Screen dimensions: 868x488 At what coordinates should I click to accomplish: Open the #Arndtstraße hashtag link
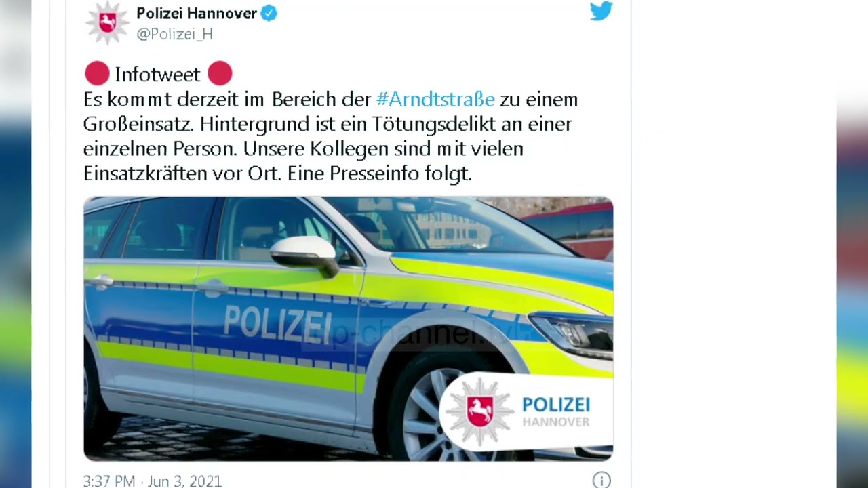[435, 99]
